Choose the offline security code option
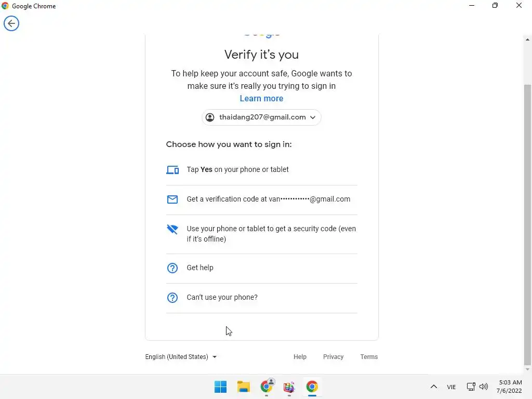The image size is (532, 399). 262,234
